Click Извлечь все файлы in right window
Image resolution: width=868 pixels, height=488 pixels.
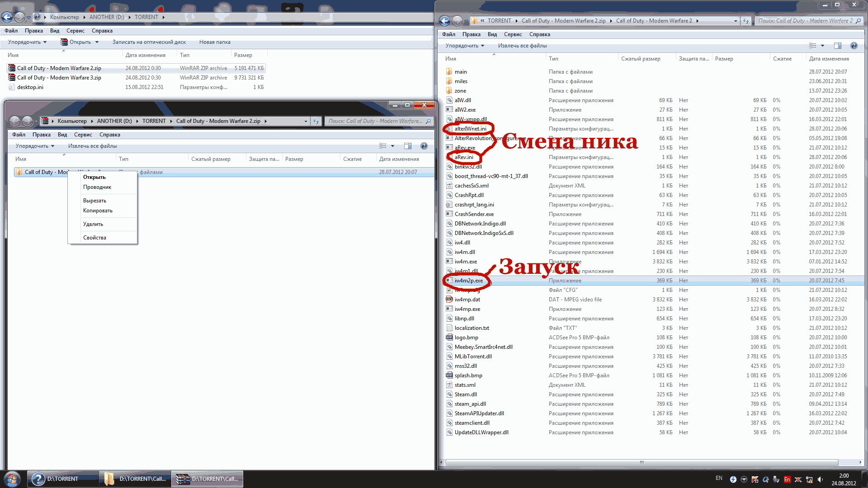pos(522,46)
